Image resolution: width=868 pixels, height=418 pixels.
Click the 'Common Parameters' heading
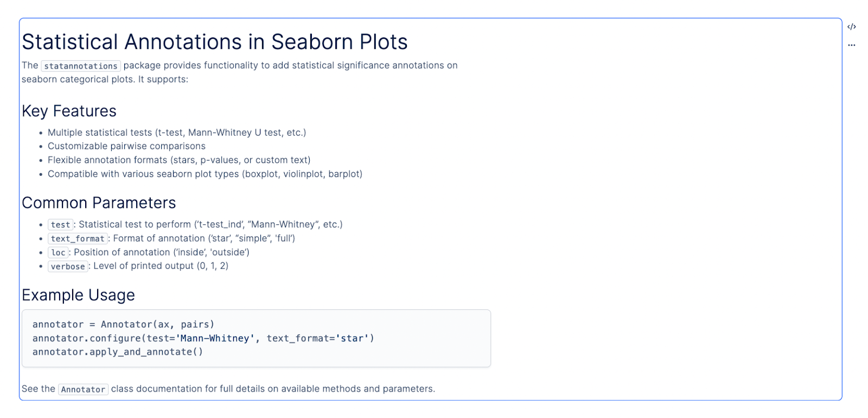[x=99, y=202]
